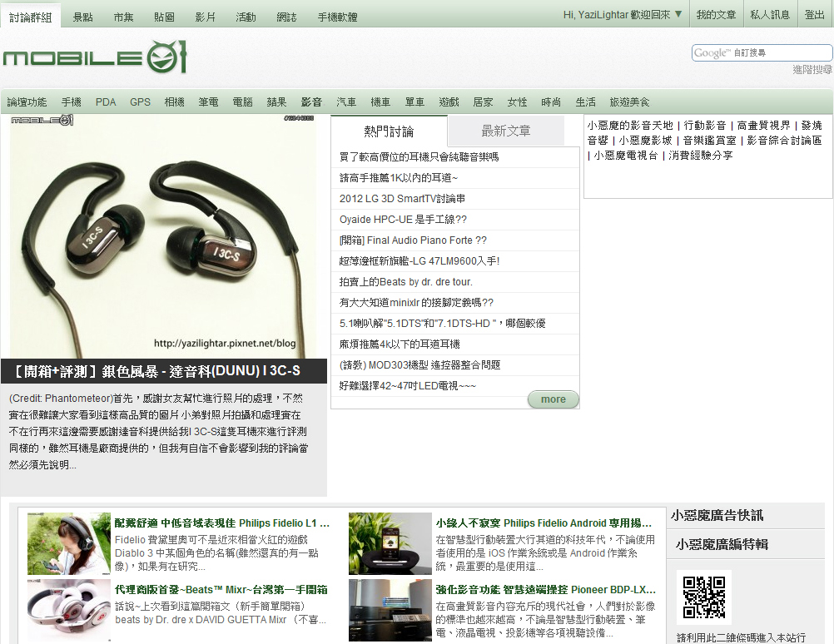The image size is (834, 644).
Task: Click the Mobile01 logo
Action: [x=95, y=57]
